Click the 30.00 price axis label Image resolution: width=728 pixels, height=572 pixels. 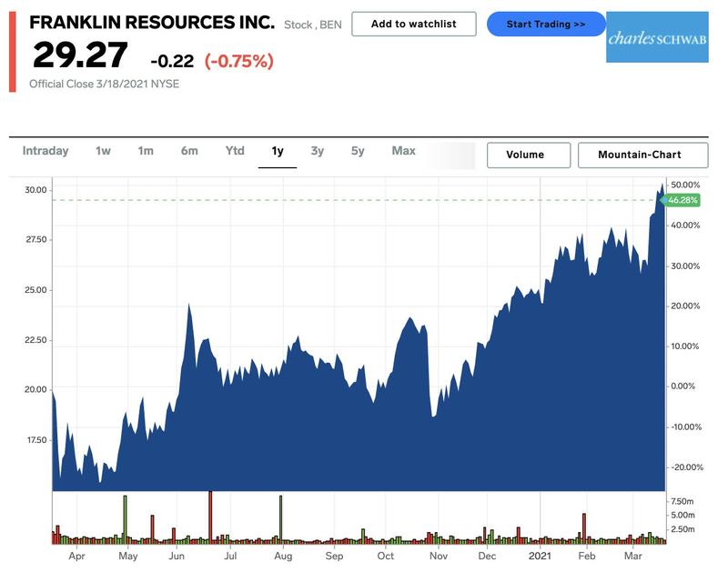click(35, 190)
